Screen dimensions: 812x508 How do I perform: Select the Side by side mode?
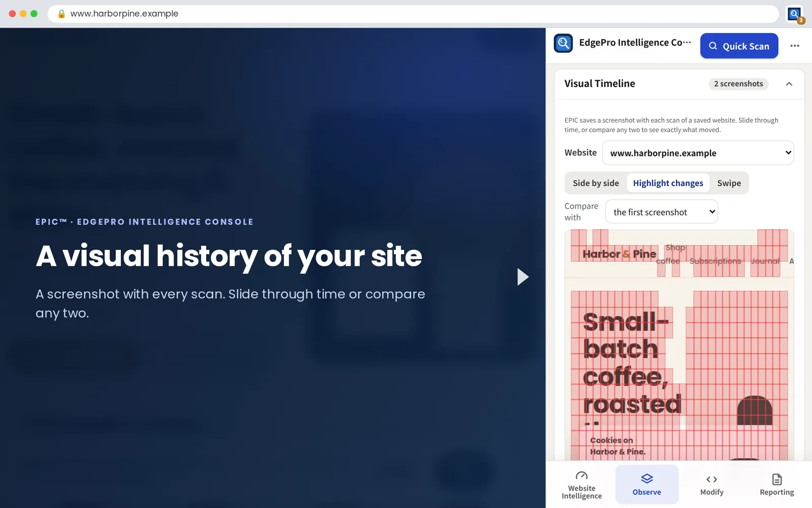(596, 183)
